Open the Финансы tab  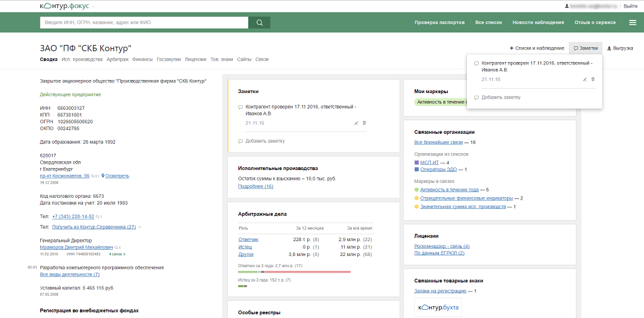pos(142,60)
